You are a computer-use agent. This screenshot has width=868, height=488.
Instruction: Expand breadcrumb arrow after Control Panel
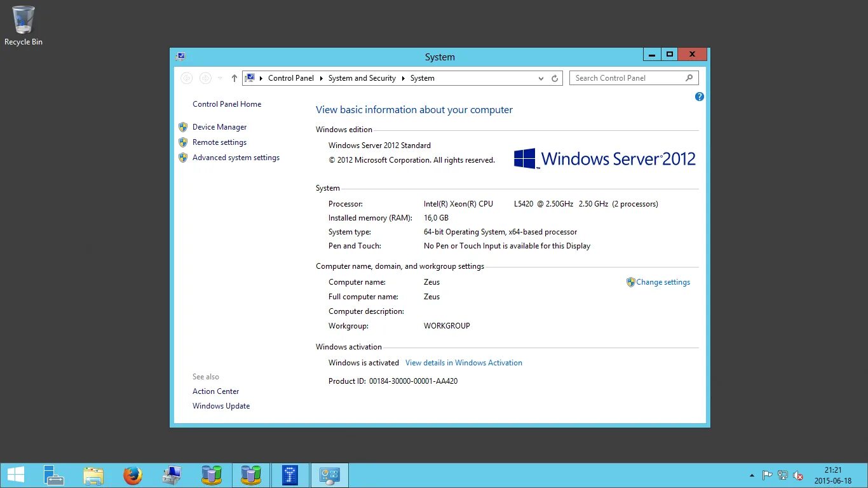point(322,78)
